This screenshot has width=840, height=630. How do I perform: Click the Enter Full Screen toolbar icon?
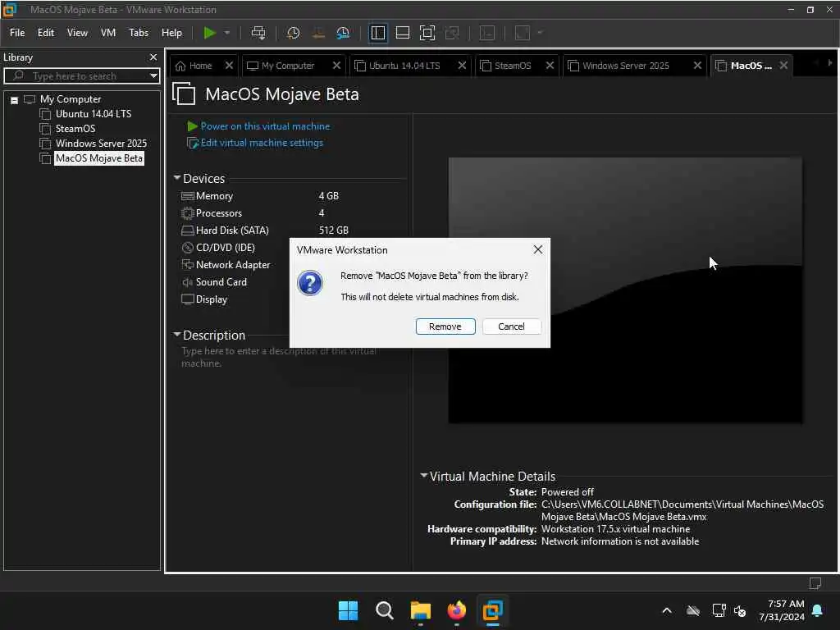coord(427,33)
